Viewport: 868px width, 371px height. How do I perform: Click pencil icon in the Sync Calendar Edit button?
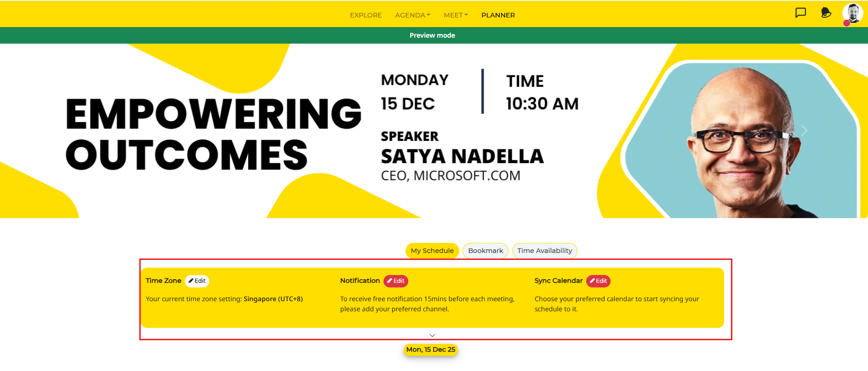coord(593,281)
